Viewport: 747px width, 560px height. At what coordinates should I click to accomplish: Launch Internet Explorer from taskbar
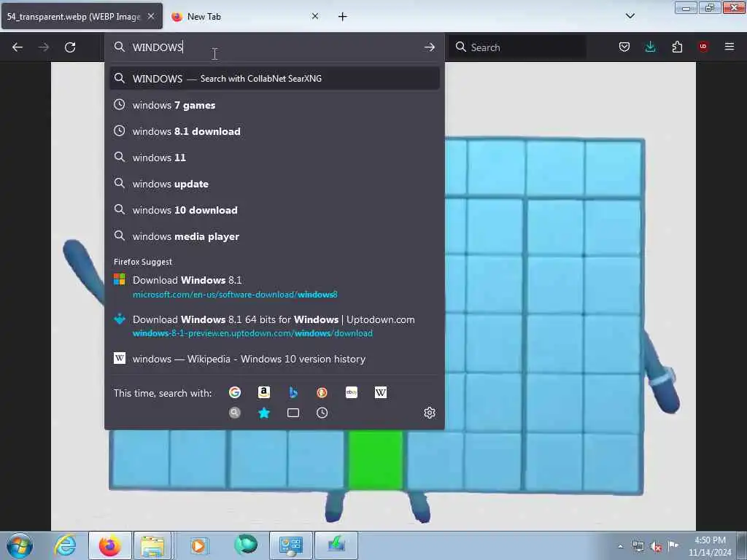[65, 545]
